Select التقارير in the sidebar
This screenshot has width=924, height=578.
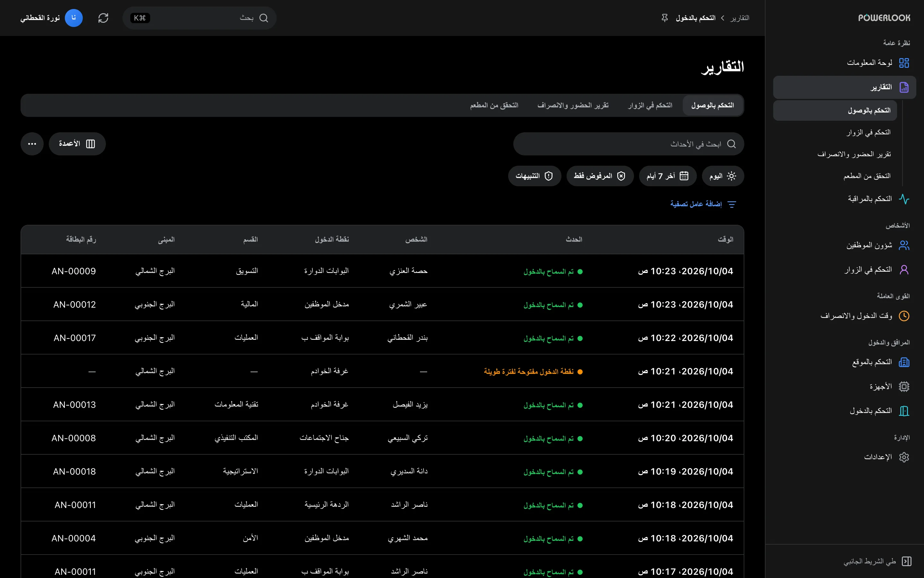(x=844, y=88)
